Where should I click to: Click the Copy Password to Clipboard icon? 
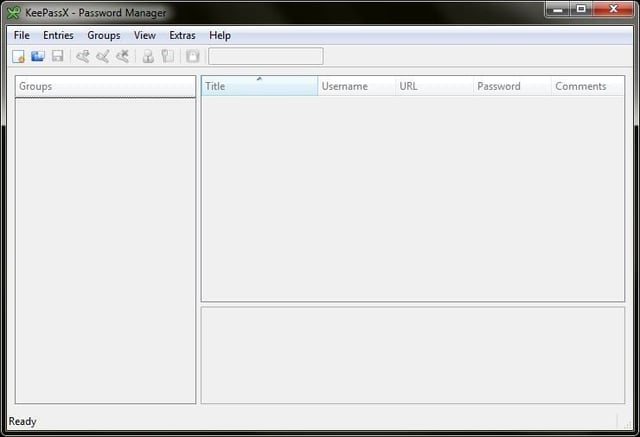point(168,56)
